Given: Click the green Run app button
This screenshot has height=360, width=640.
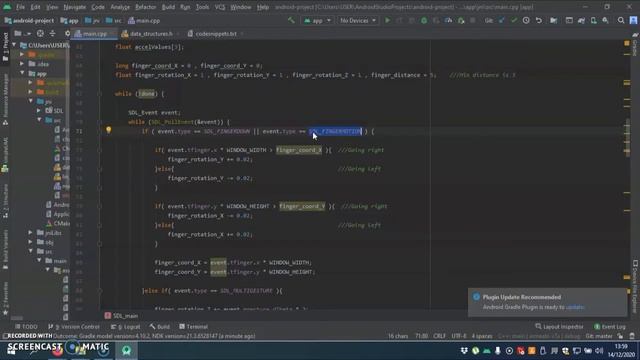Looking at the screenshot, I should (387, 20).
